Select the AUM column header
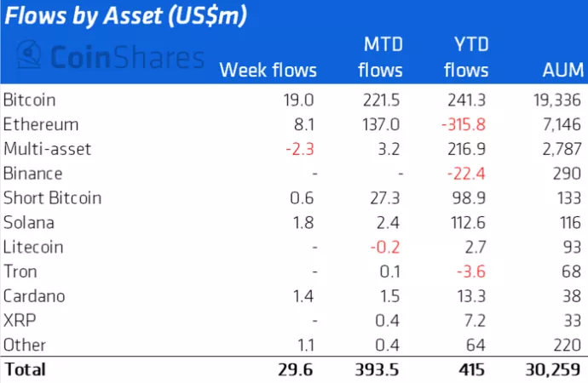Screen dimensions: 588x383 557,70
